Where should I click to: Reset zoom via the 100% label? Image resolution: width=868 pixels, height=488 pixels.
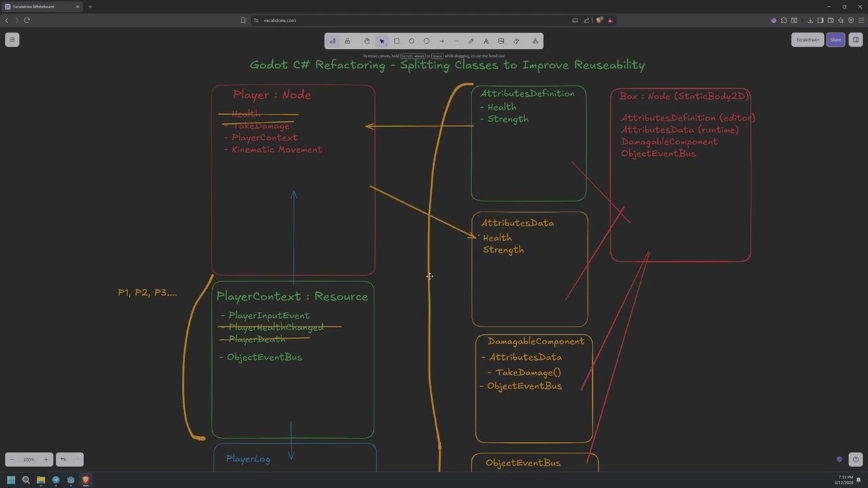tap(28, 460)
